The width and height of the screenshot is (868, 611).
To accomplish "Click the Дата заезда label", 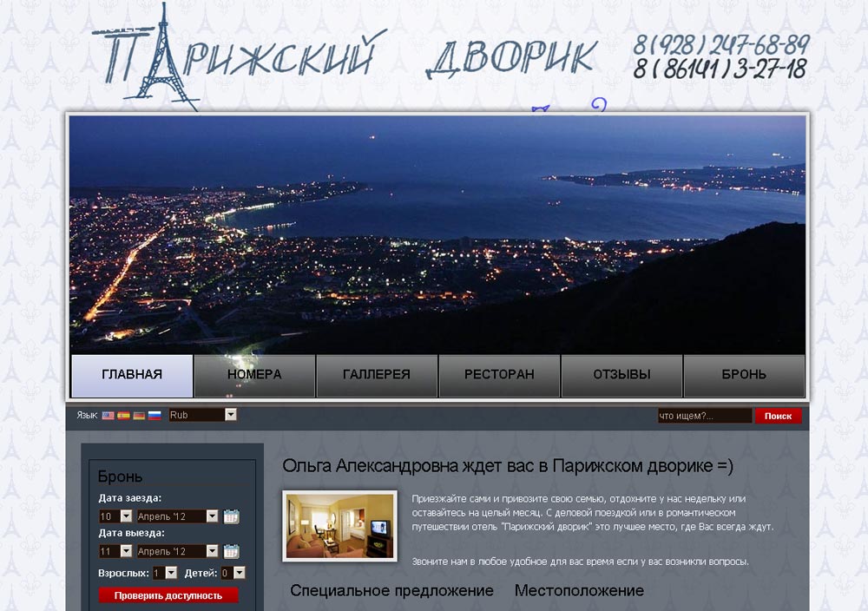I will [x=130, y=498].
